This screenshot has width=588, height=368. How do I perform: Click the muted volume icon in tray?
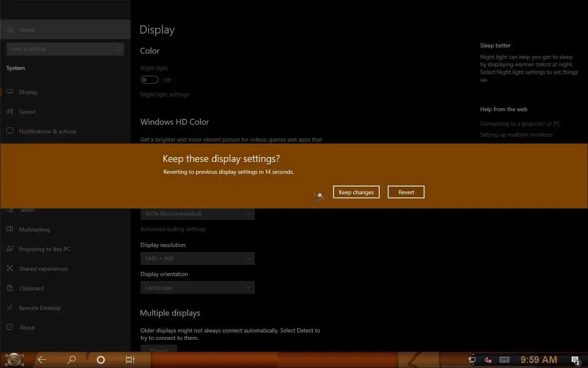488,360
